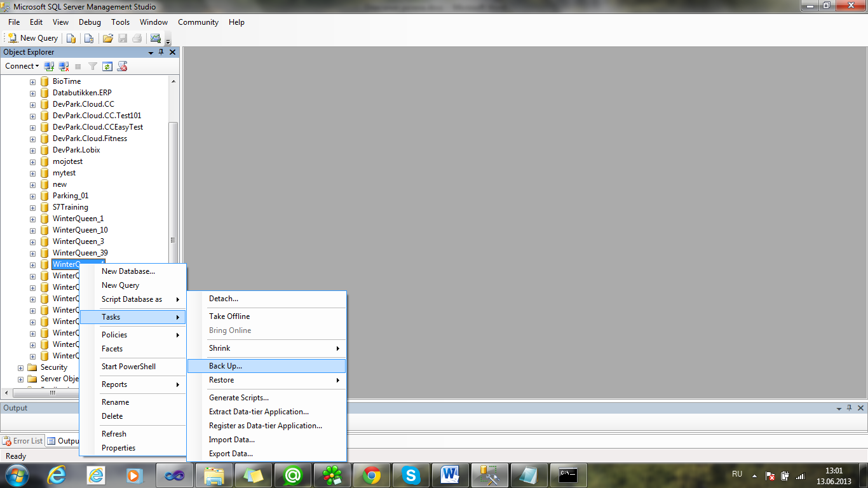Select the DevPark.Lobix database in tree

[x=76, y=150]
